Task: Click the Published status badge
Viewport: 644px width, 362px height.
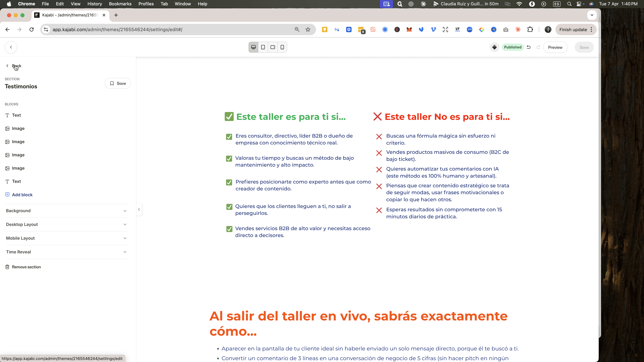Action: 513,47
